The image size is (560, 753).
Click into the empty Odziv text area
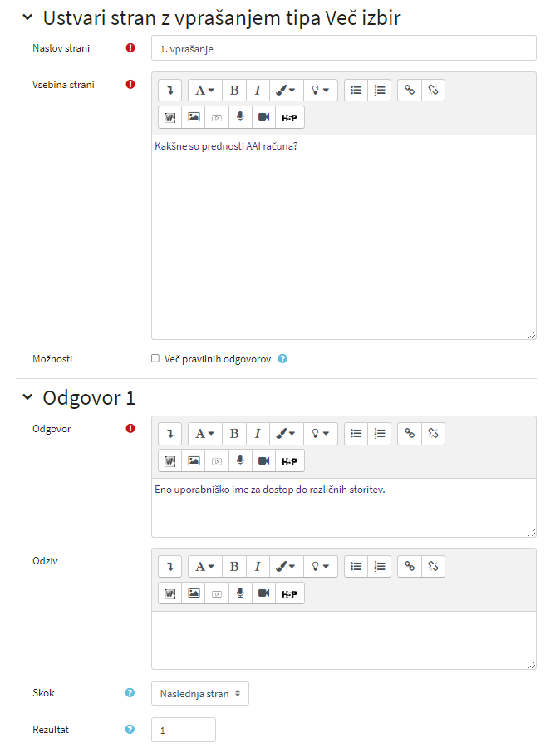(x=344, y=640)
